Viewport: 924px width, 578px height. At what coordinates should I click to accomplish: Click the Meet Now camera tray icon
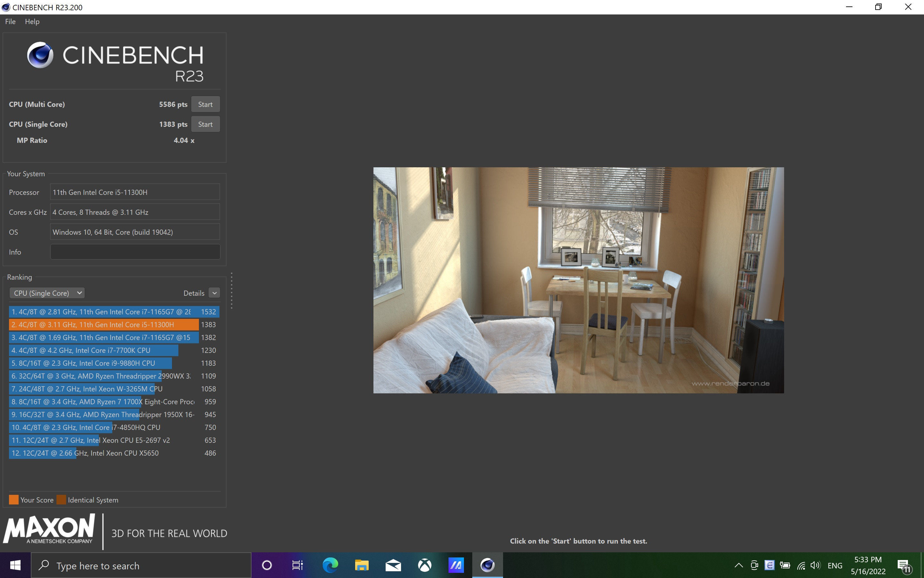coord(754,565)
